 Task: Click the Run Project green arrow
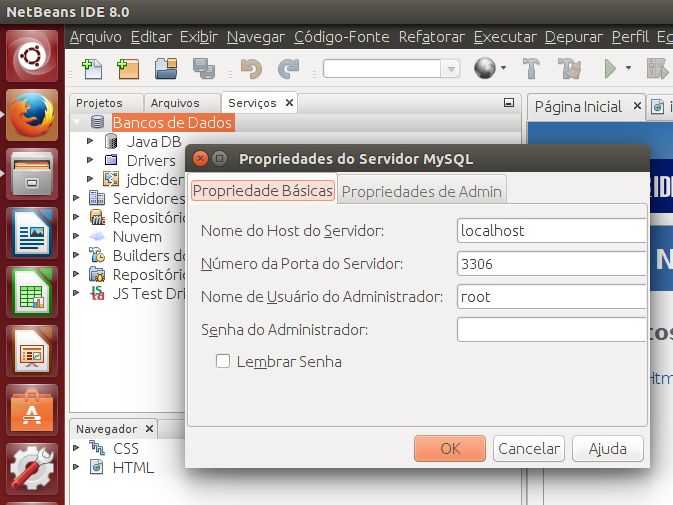609,69
